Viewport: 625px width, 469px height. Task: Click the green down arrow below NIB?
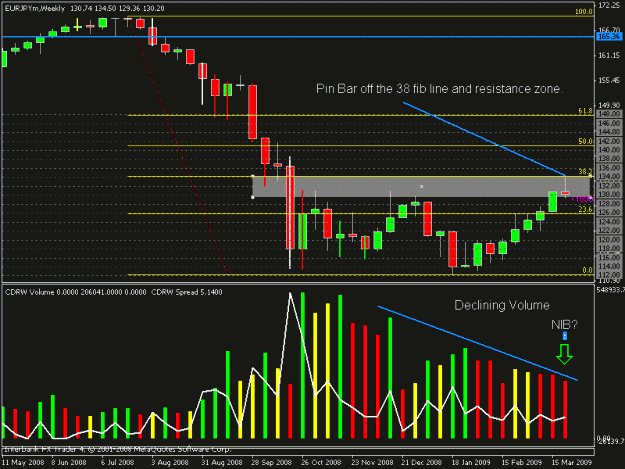pos(564,354)
